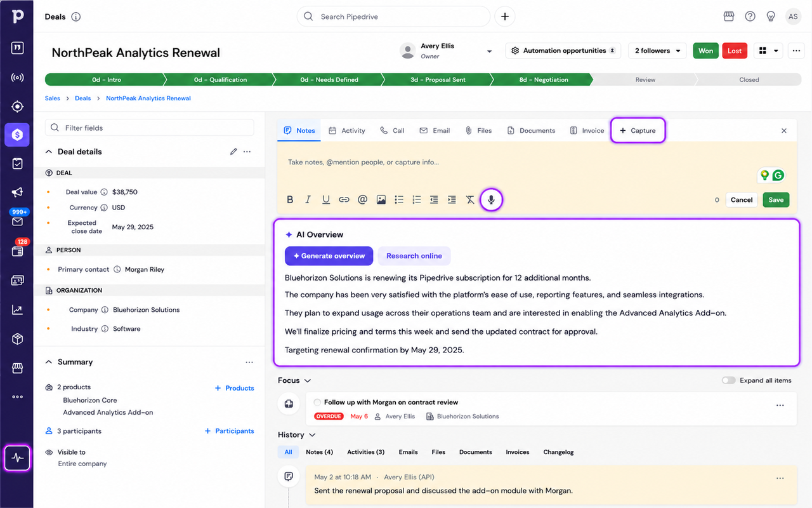
Task: Start voice dictation with microphone icon
Action: [x=491, y=199]
